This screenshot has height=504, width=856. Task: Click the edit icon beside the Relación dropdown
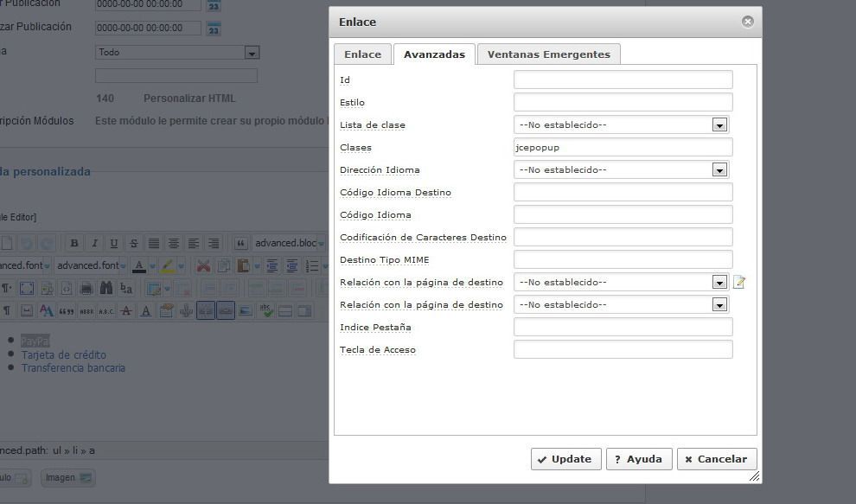[739, 283]
